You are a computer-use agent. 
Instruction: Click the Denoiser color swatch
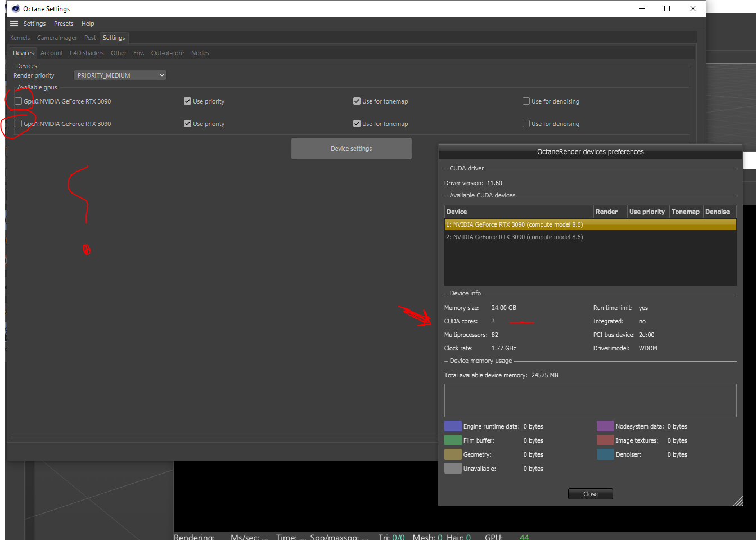point(605,454)
